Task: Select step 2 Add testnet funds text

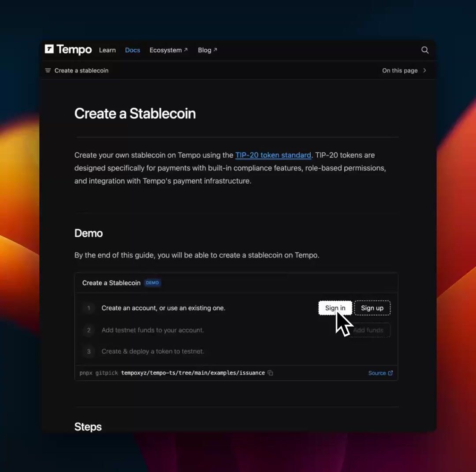Action: pos(152,330)
